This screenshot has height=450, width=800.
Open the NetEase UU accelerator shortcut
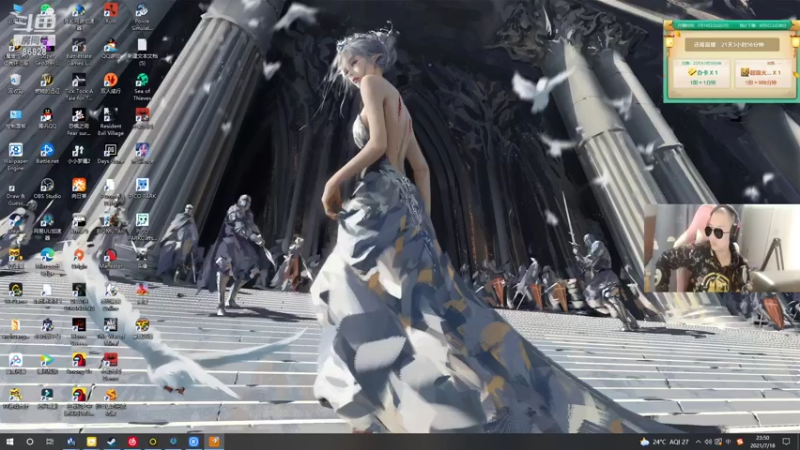click(x=47, y=220)
